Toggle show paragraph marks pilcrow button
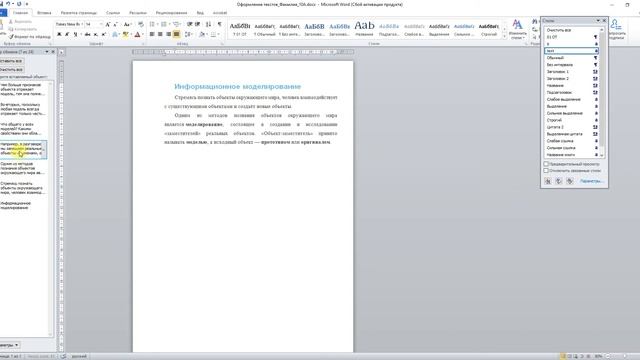 [x=220, y=24]
